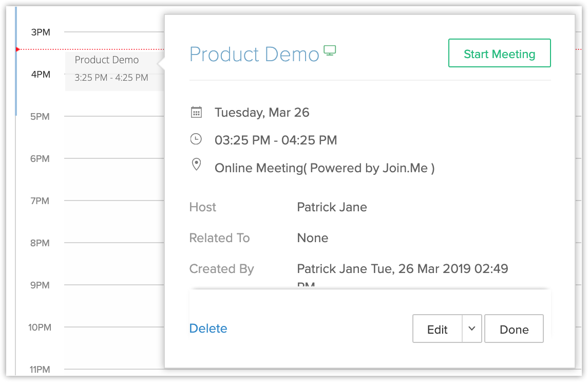Click the 03:25 PM - 04:25 PM time text
588x382 pixels.
tap(276, 140)
